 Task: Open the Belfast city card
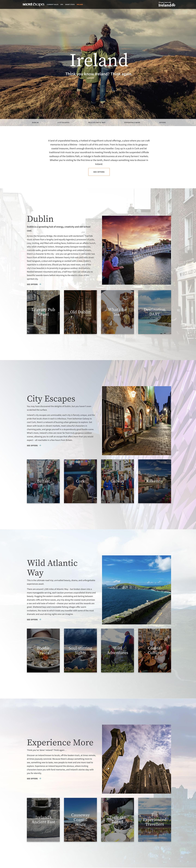pyautogui.click(x=43, y=481)
